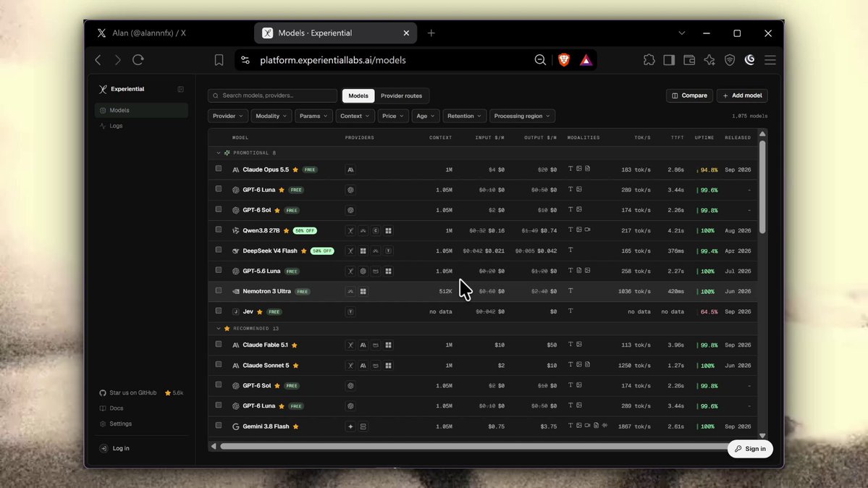The height and width of the screenshot is (488, 868).
Task: Collapse the Recommended group
Action: coord(219,329)
